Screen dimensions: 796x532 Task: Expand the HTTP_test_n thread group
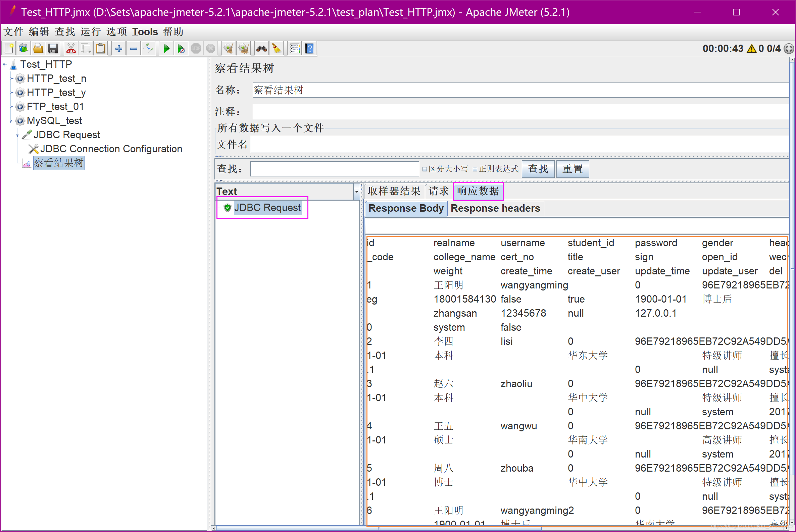click(x=11, y=79)
